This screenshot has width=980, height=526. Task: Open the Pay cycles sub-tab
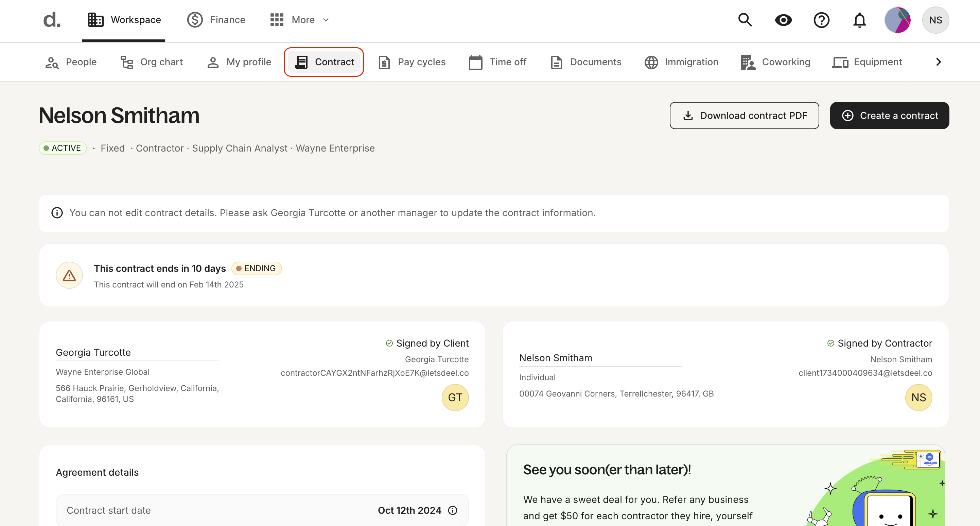(x=412, y=62)
